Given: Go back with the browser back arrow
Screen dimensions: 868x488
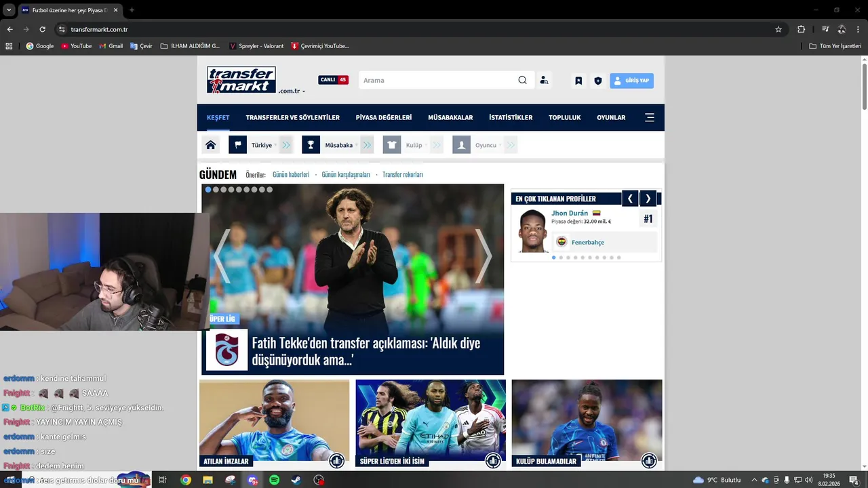Looking at the screenshot, I should pyautogui.click(x=9, y=29).
